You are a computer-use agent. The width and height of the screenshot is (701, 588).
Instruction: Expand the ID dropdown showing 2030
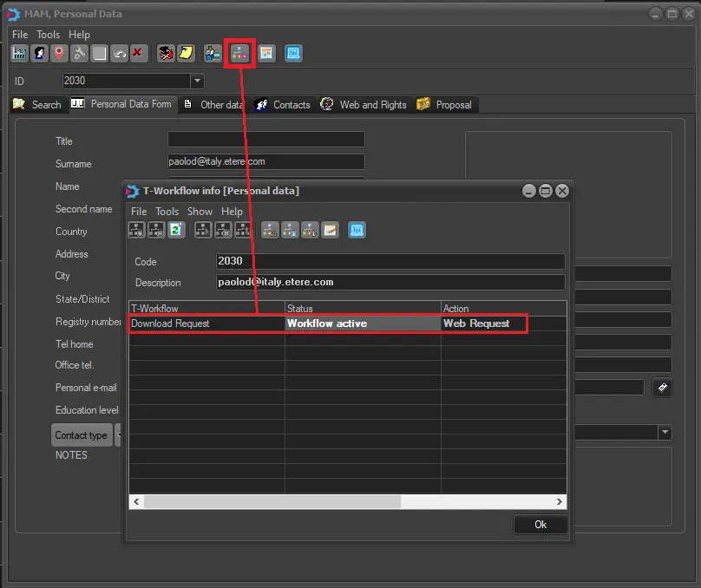click(197, 81)
